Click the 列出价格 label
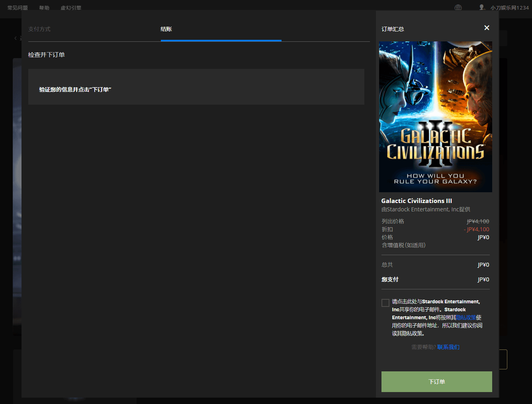The image size is (532, 404). (x=393, y=221)
